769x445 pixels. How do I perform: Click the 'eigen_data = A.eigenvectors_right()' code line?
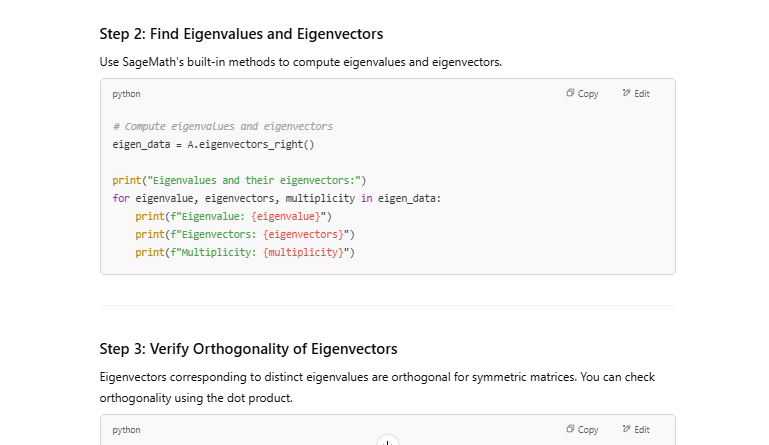coord(214,145)
